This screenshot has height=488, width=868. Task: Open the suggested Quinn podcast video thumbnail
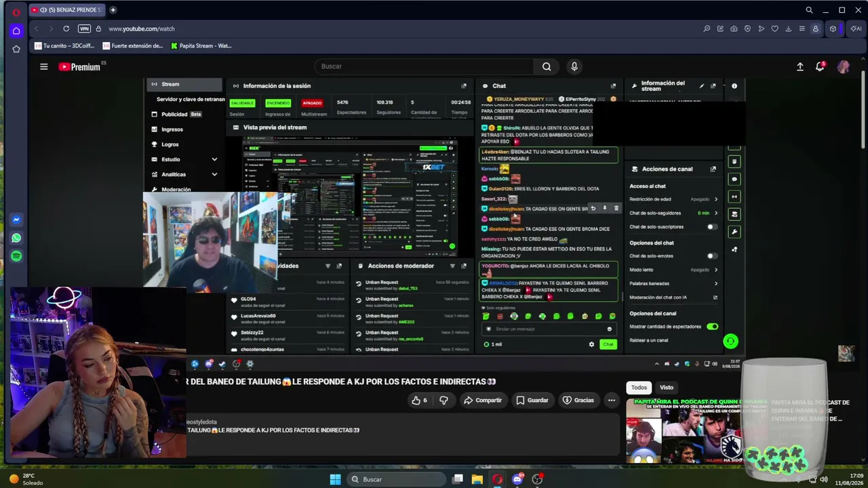tap(697, 431)
